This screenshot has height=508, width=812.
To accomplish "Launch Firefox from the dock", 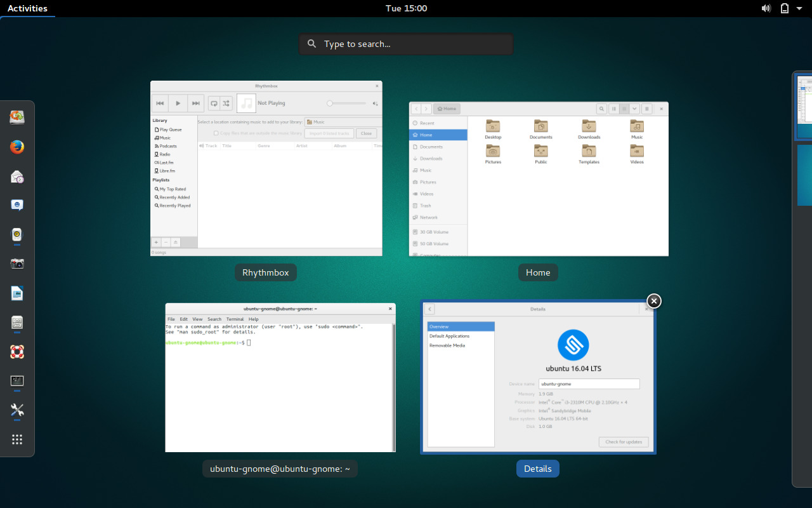I will click(x=17, y=147).
